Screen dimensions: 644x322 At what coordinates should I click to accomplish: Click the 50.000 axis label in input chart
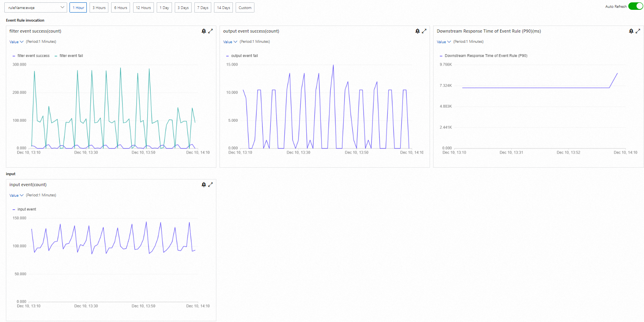pyautogui.click(x=20, y=274)
